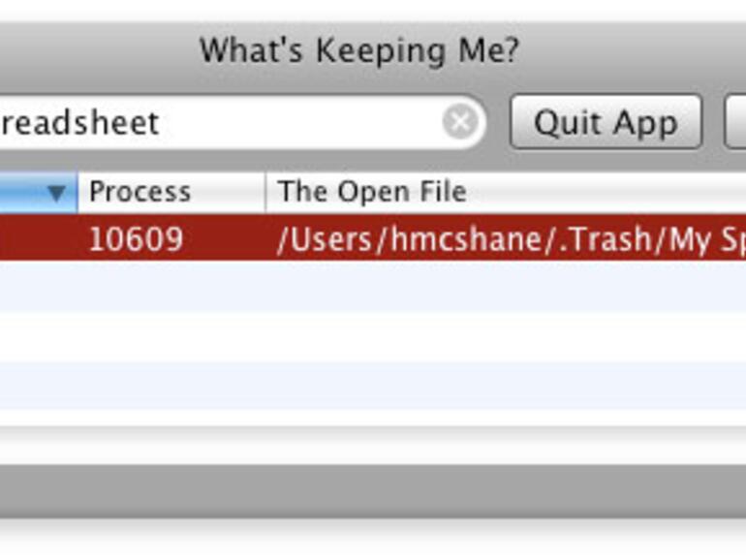Clear the search field with the X icon
The height and width of the screenshot is (560, 746).
pos(460,123)
